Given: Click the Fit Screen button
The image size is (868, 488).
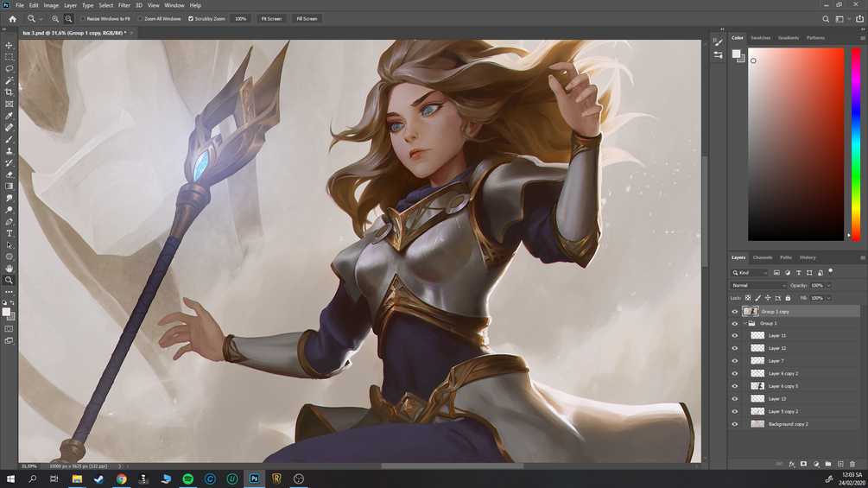Looking at the screenshot, I should coord(271,19).
